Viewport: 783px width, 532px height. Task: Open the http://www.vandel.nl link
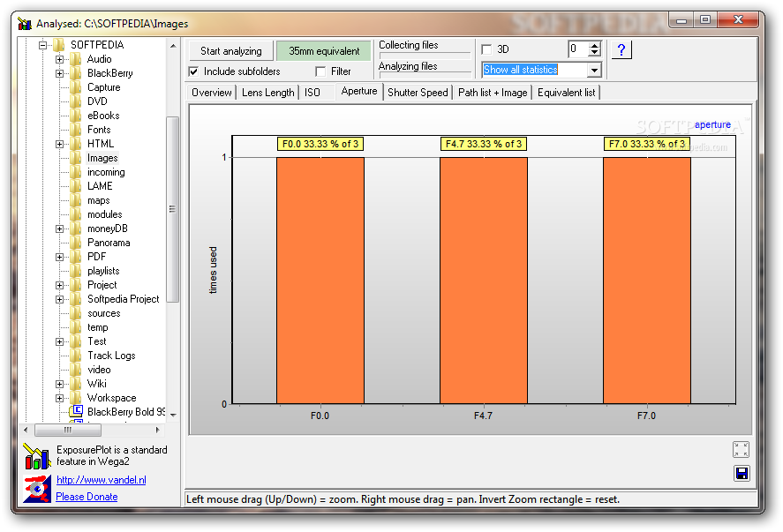click(x=102, y=480)
